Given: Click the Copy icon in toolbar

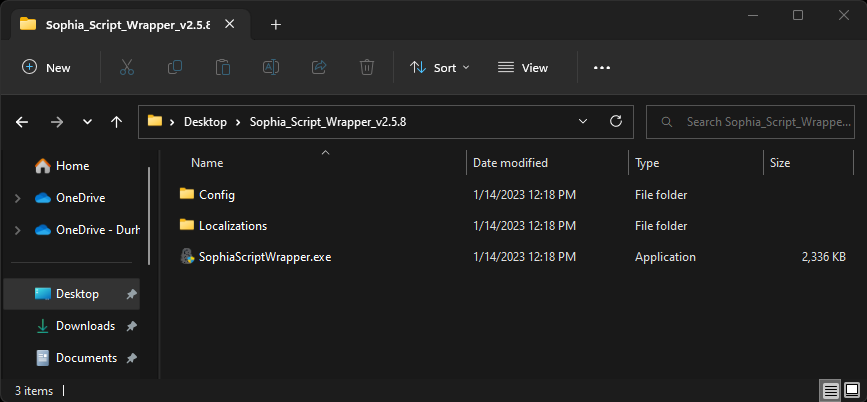Looking at the screenshot, I should click(175, 67).
